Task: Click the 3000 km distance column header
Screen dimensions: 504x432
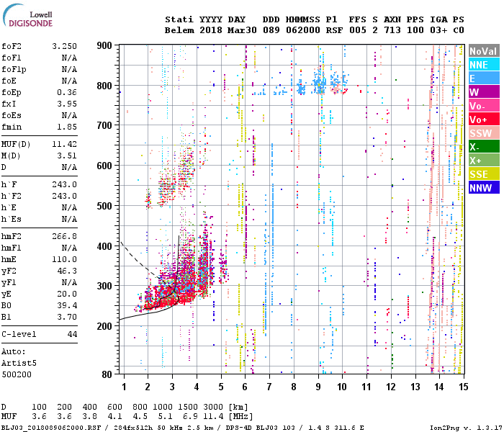Action: [x=213, y=407]
